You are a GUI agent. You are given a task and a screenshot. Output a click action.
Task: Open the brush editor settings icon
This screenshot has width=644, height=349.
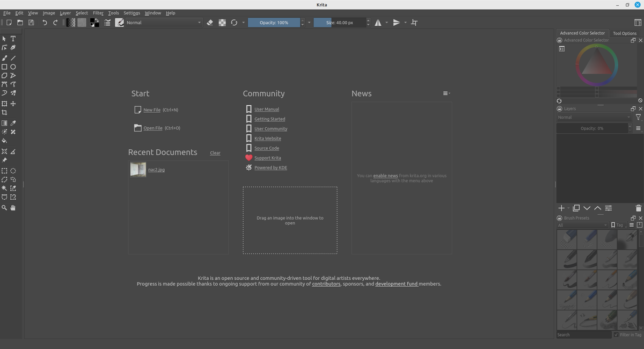click(x=107, y=23)
